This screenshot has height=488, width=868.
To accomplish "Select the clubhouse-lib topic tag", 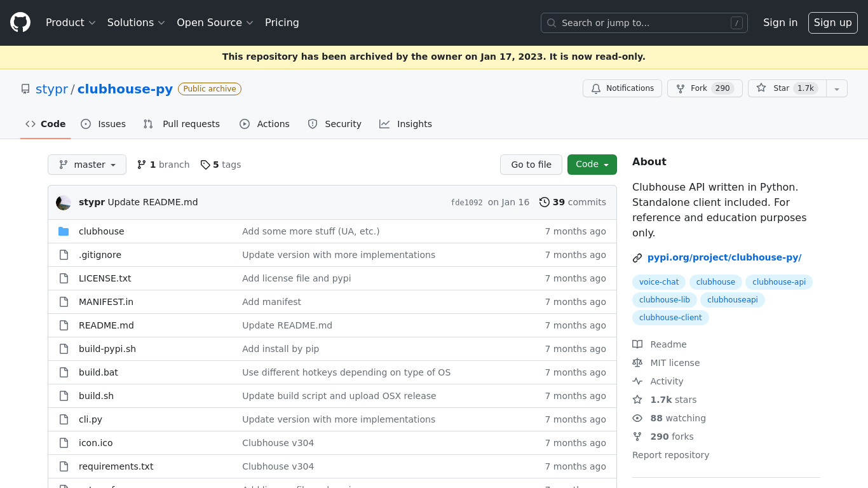I will (665, 300).
